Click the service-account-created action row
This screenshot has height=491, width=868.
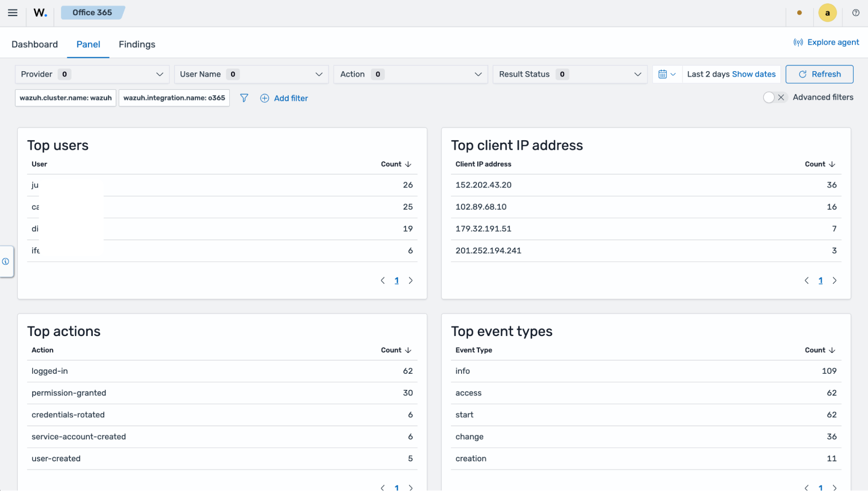coord(222,437)
